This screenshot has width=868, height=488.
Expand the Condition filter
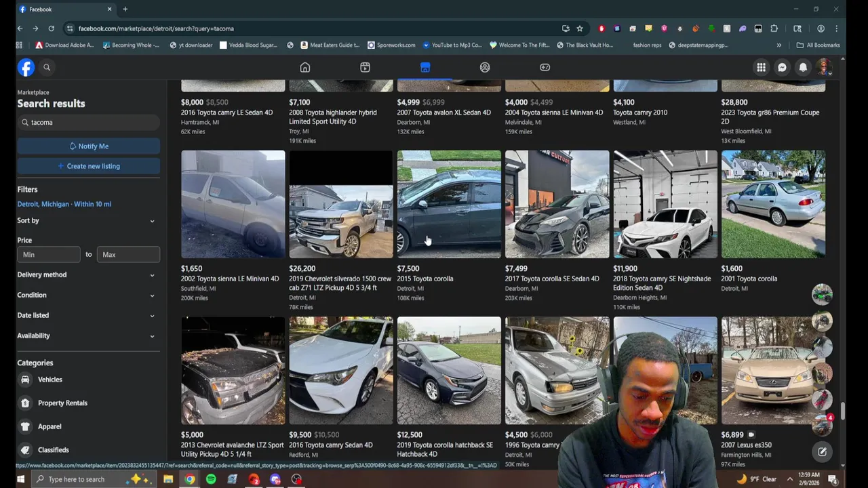88,295
